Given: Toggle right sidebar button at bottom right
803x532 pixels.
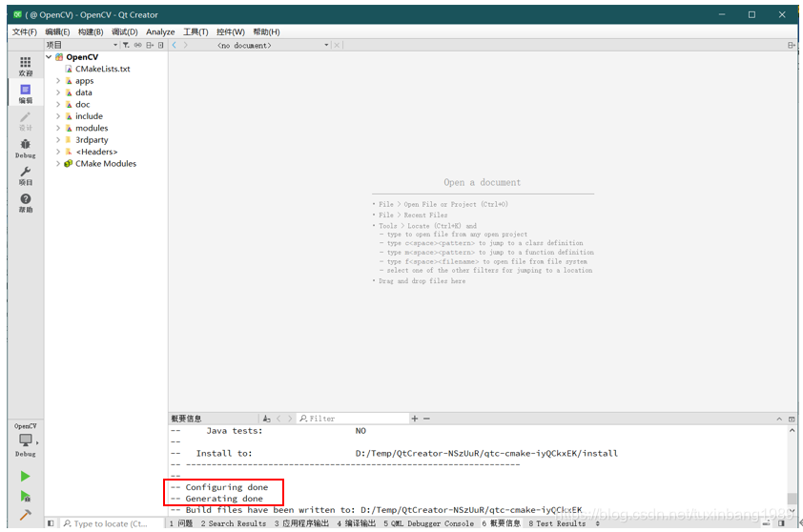Looking at the screenshot, I should tap(781, 523).
